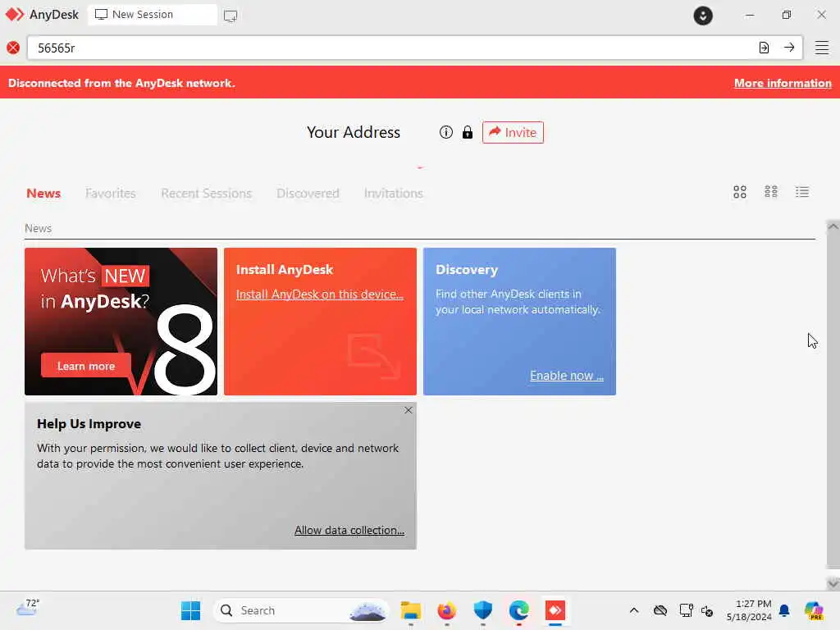Screen dimensions: 840x630
Task: Open the More information link
Action: (x=783, y=83)
